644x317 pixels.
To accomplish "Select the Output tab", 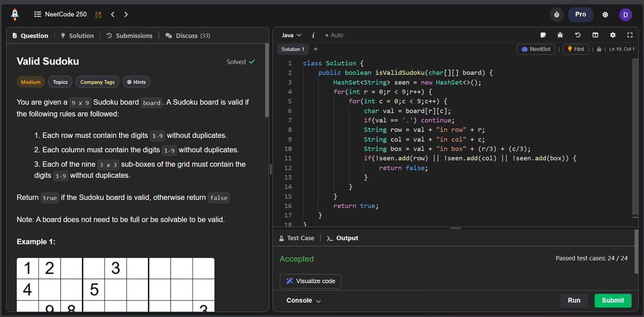I will (342, 238).
